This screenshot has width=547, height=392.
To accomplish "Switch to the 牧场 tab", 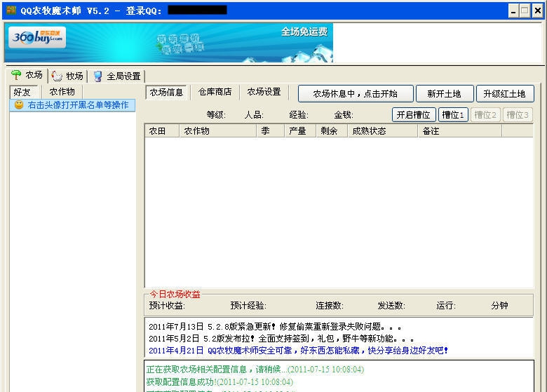I will (67, 76).
